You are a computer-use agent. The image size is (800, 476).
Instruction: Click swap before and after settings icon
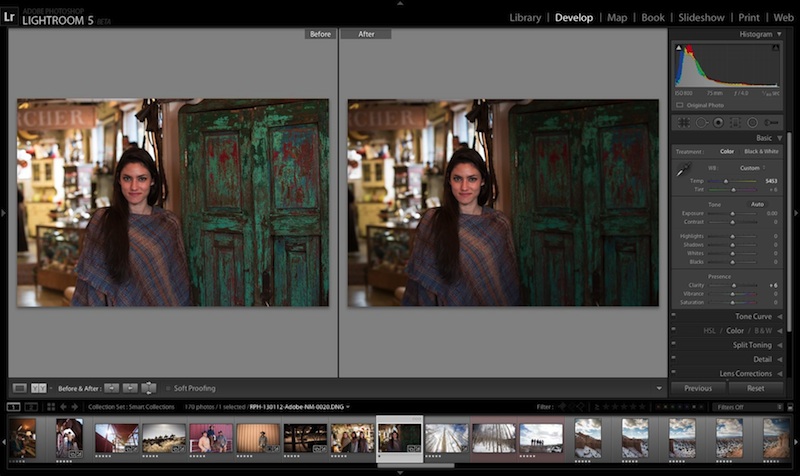(149, 388)
